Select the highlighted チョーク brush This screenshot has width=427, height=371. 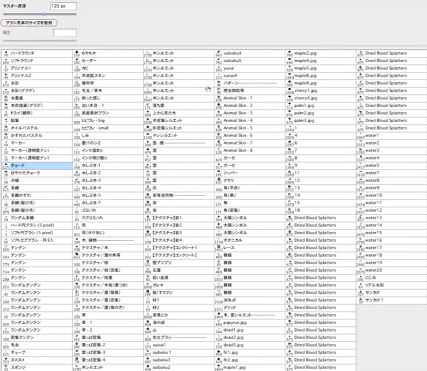pyautogui.click(x=37, y=165)
